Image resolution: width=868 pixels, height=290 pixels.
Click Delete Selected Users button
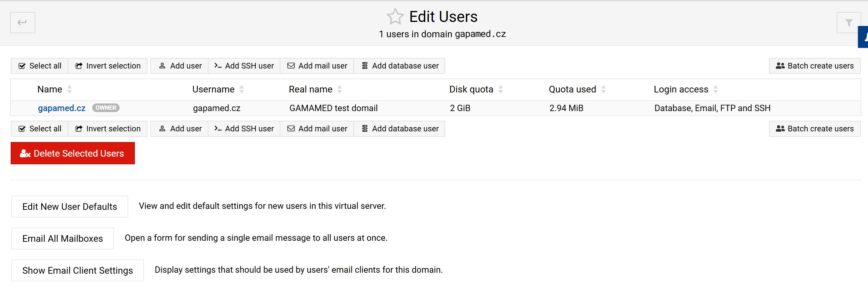pyautogui.click(x=73, y=153)
